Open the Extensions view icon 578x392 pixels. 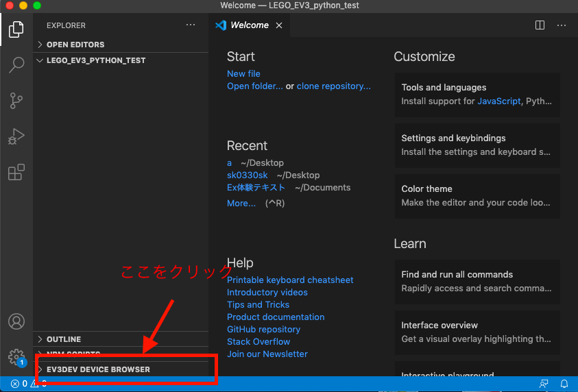tap(16, 172)
